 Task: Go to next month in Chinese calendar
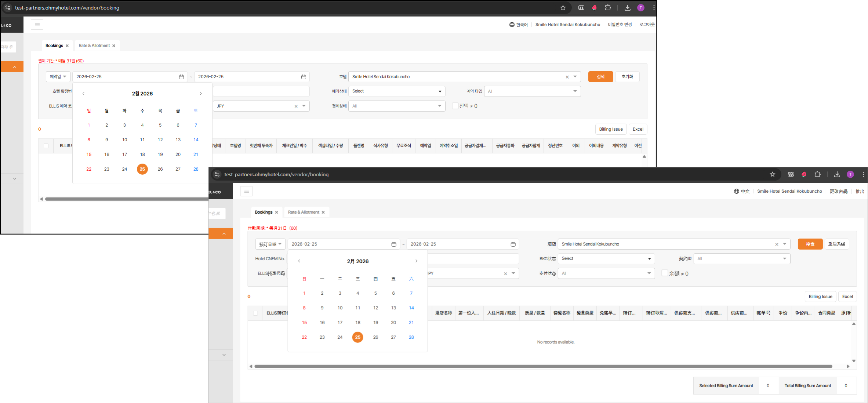pos(416,261)
